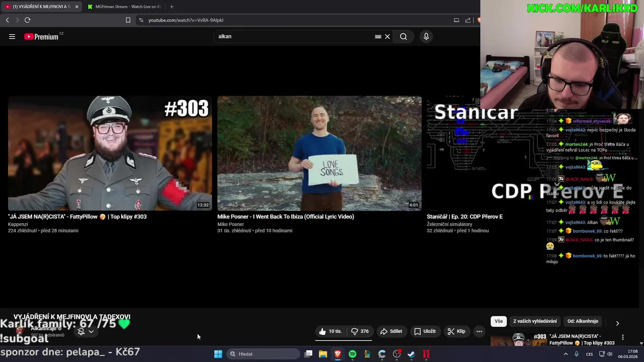This screenshot has height=362, width=644.
Task: Open Task View on taskbar
Action: click(308, 354)
